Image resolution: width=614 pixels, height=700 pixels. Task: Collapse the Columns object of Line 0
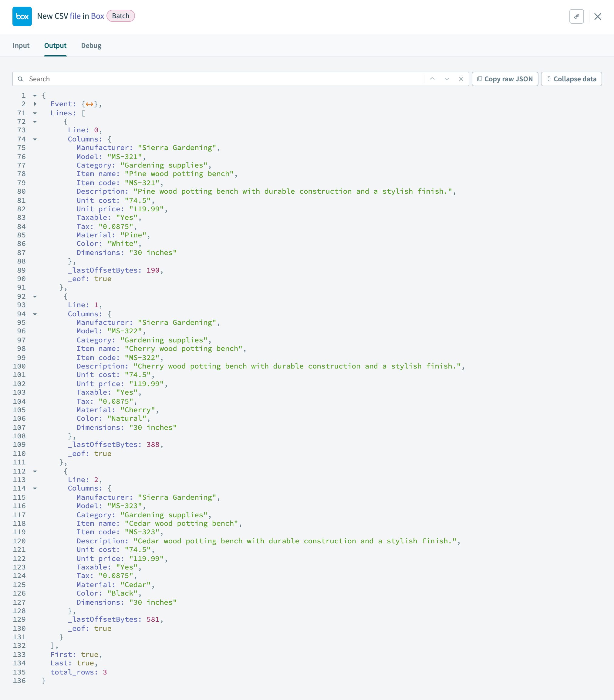35,139
